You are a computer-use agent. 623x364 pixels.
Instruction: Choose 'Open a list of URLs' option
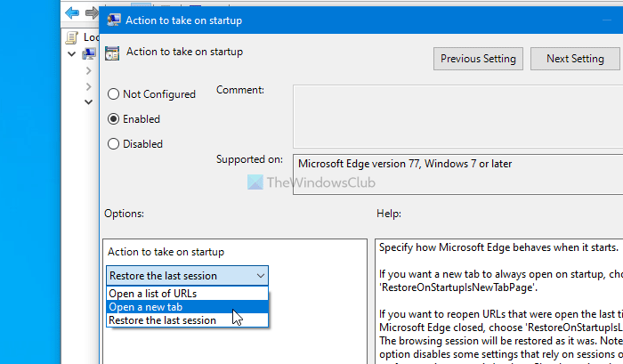point(152,294)
